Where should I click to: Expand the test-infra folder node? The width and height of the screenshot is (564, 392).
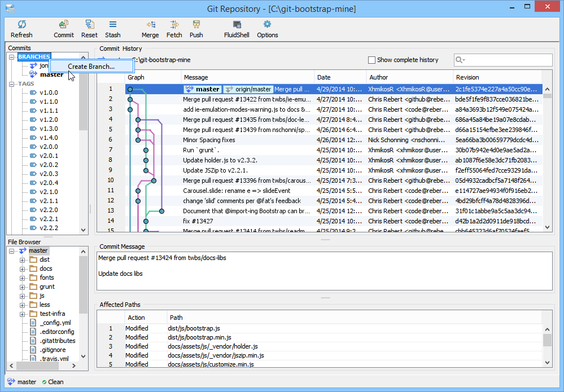(23, 314)
